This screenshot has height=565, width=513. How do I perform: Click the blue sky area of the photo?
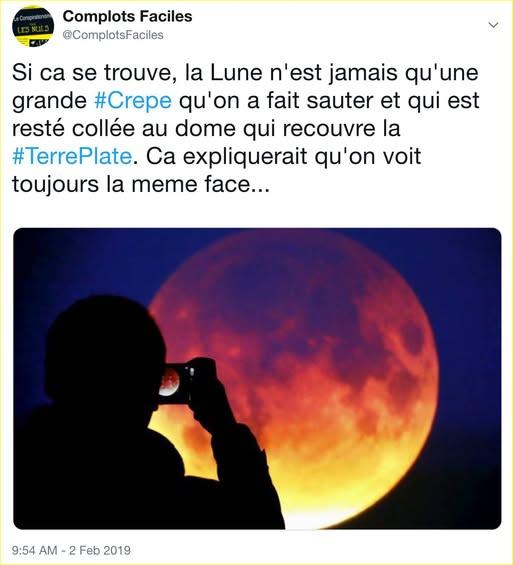coord(83,263)
